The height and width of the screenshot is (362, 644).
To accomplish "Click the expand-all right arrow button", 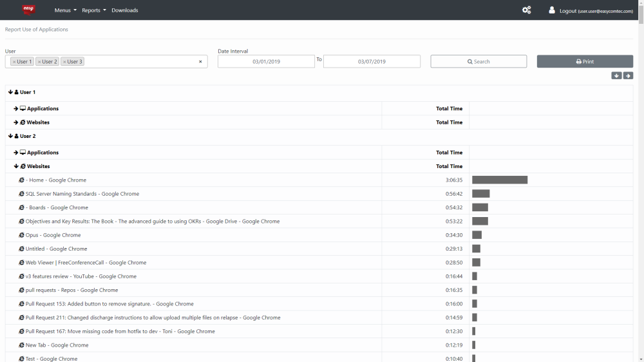I will 628,75.
